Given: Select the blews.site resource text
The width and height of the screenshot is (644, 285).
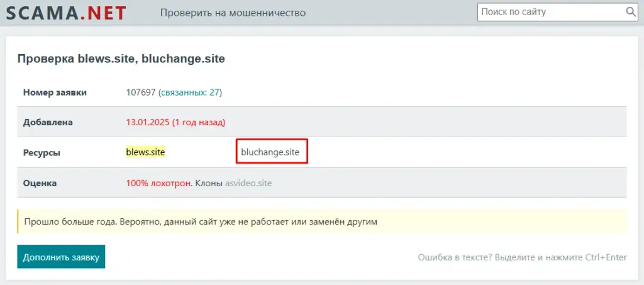Looking at the screenshot, I should [145, 152].
